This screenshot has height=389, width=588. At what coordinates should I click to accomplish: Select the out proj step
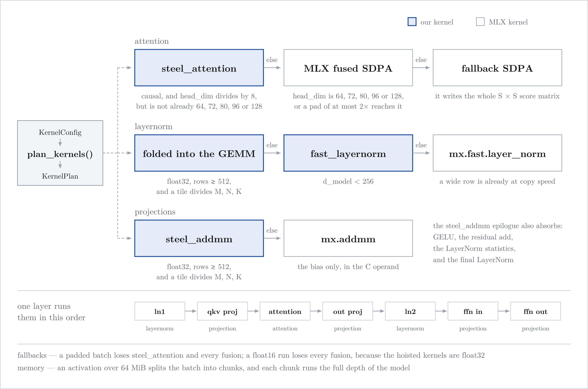click(x=348, y=311)
